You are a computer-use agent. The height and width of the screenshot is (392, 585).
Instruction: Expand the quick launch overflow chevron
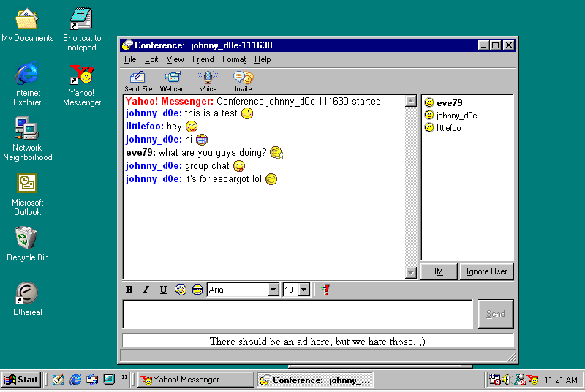pos(124,377)
